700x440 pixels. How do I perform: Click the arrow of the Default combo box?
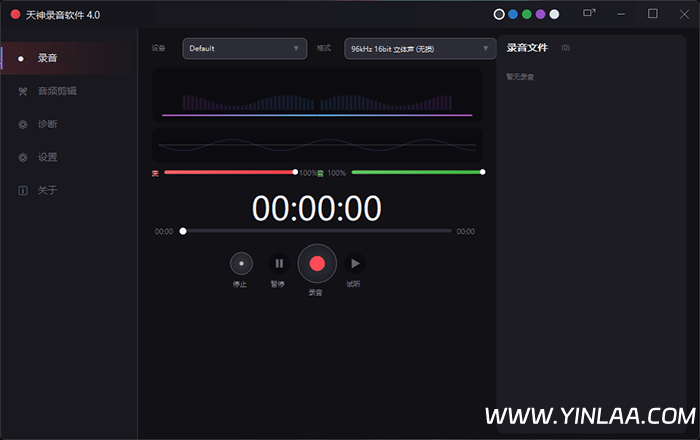(x=296, y=48)
